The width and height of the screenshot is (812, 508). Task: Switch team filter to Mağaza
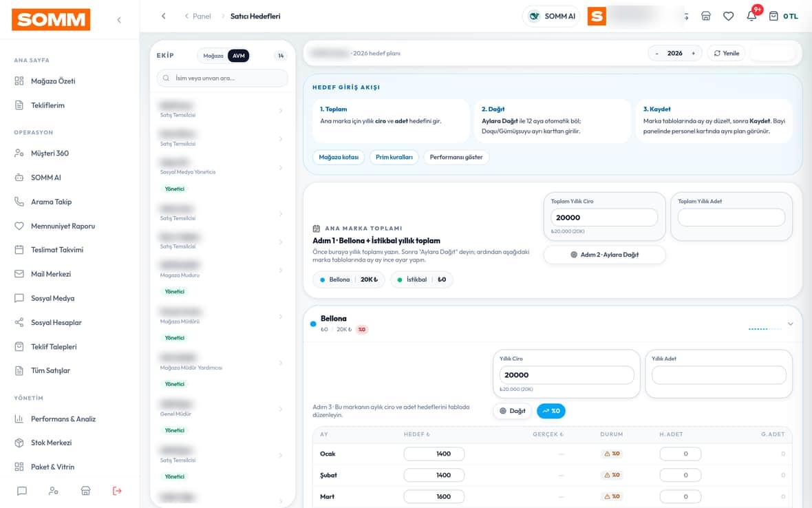click(x=213, y=56)
